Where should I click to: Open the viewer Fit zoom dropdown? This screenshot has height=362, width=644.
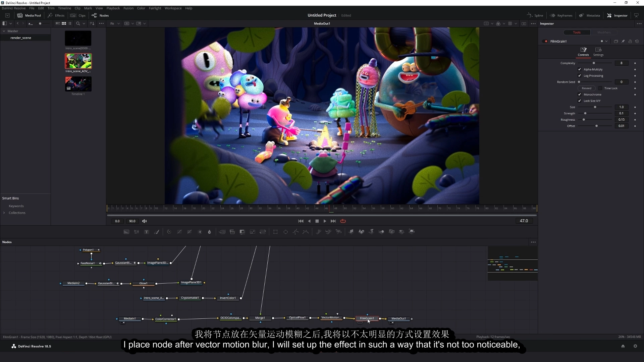(115, 23)
